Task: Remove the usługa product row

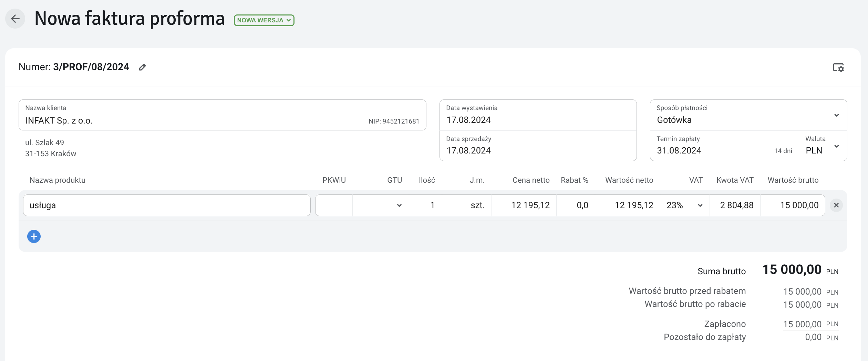Action: 836,205
